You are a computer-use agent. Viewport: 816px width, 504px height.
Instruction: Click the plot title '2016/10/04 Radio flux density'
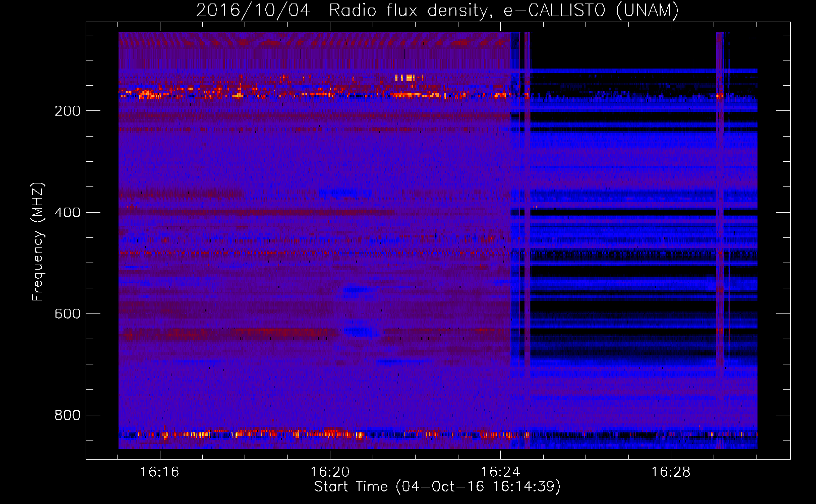click(437, 10)
